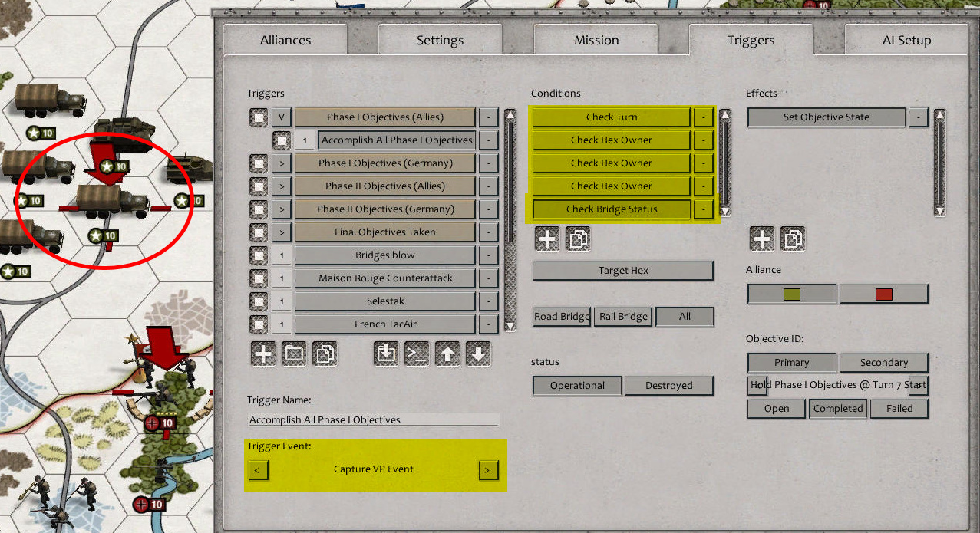This screenshot has width=980, height=533.
Task: Open the Settings tab
Action: [x=441, y=40]
